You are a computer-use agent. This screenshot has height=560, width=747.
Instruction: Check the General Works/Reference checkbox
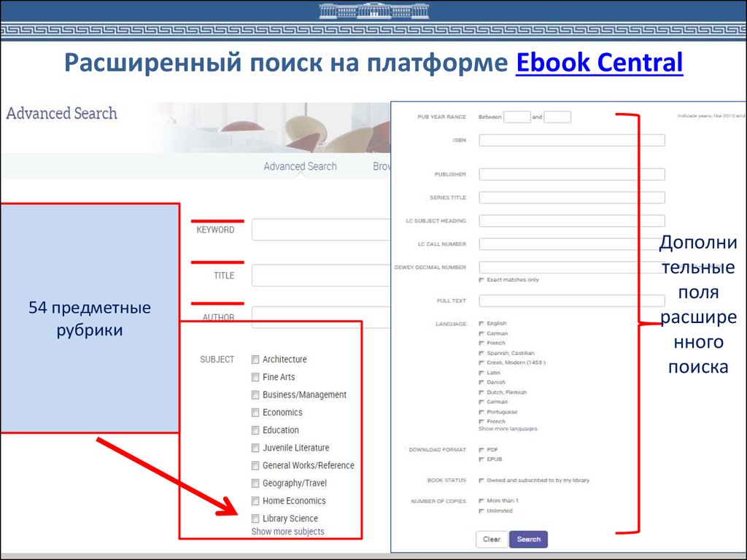coord(255,465)
